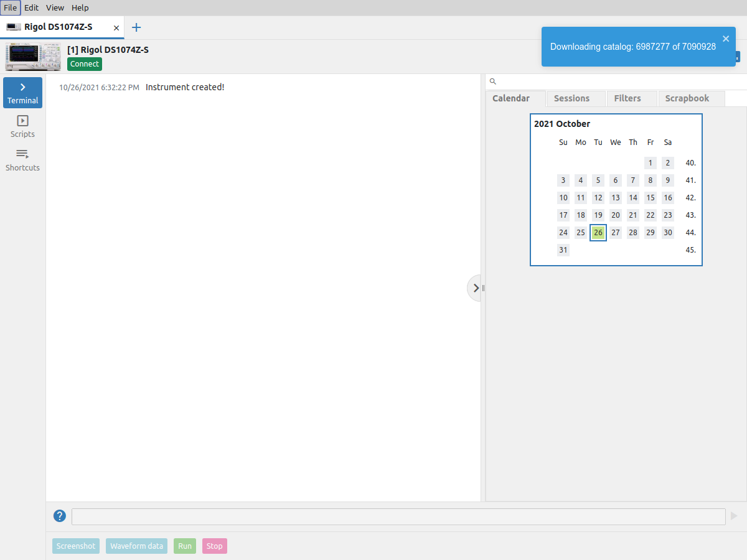Select October 31 in the calendar
The height and width of the screenshot is (560, 747).
click(563, 250)
